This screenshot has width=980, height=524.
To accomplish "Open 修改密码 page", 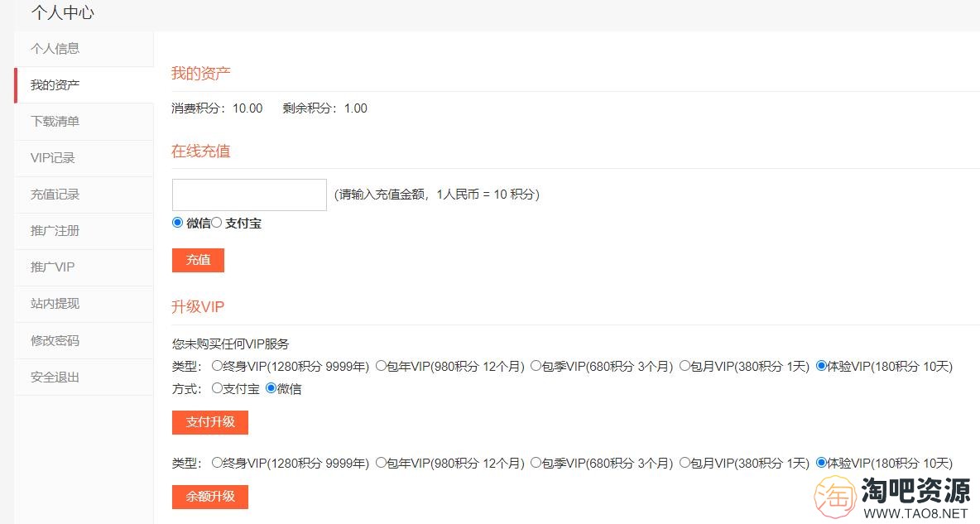I will pos(84,341).
